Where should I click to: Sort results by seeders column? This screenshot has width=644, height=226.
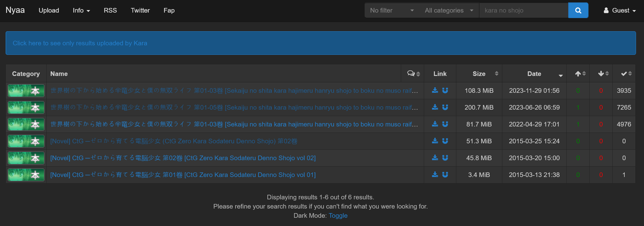click(x=578, y=73)
